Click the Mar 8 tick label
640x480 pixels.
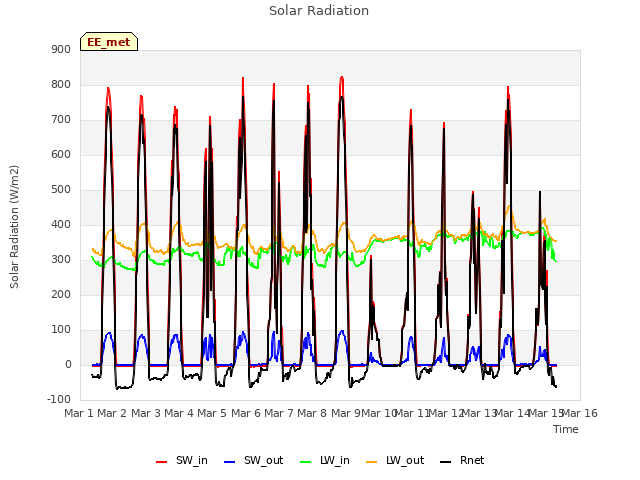click(312, 413)
